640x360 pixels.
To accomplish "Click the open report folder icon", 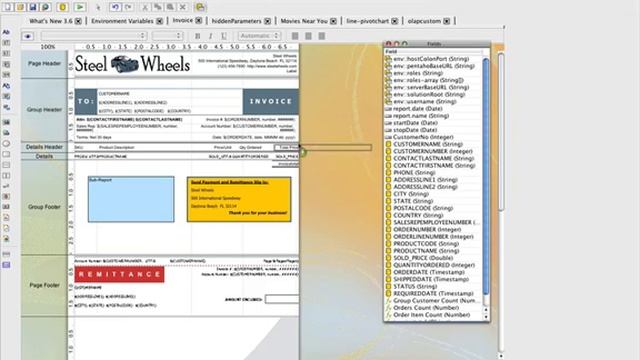I will tap(20, 7).
